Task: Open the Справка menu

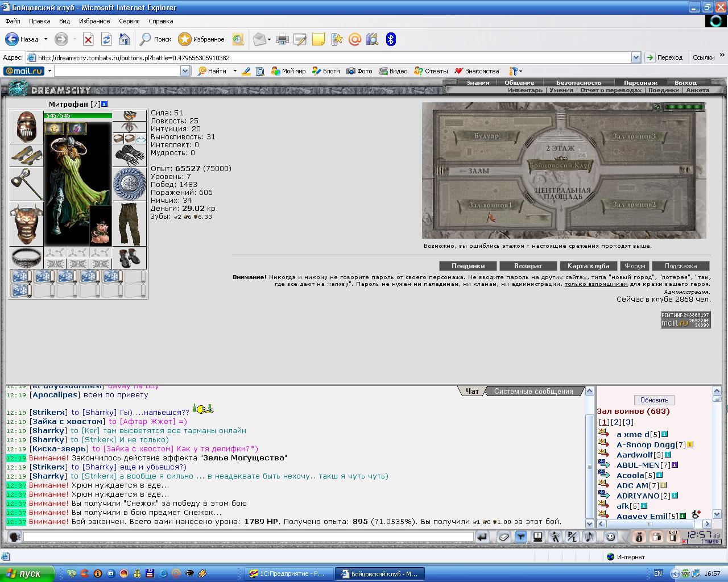Action: 160,21
